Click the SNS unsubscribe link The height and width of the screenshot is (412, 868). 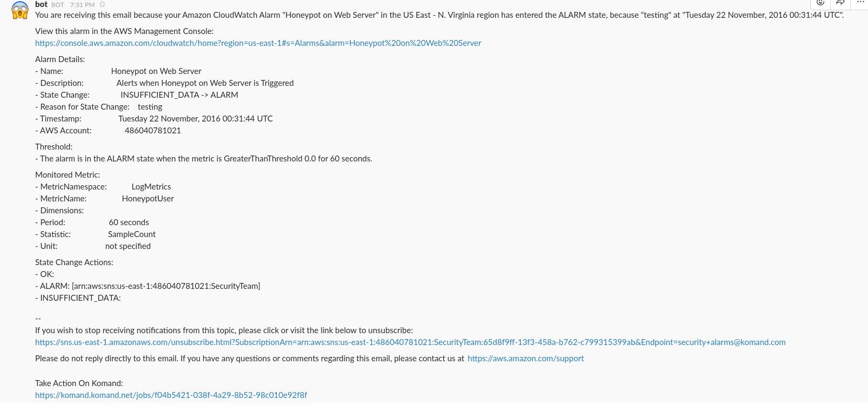pyautogui.click(x=410, y=342)
